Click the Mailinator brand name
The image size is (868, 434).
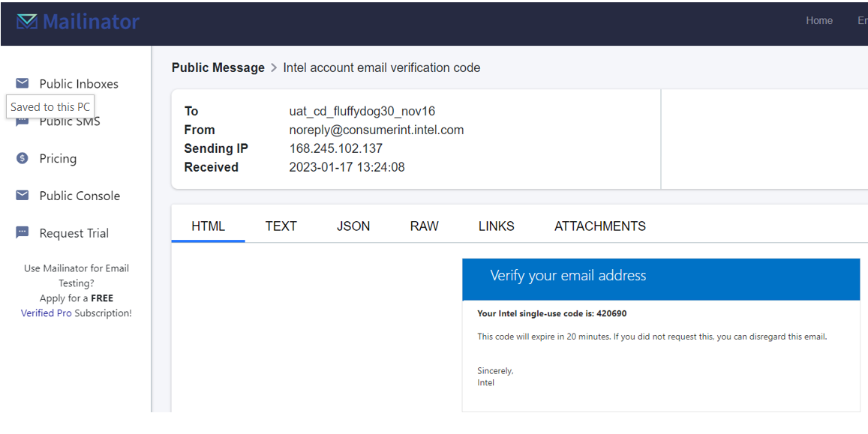pos(92,22)
